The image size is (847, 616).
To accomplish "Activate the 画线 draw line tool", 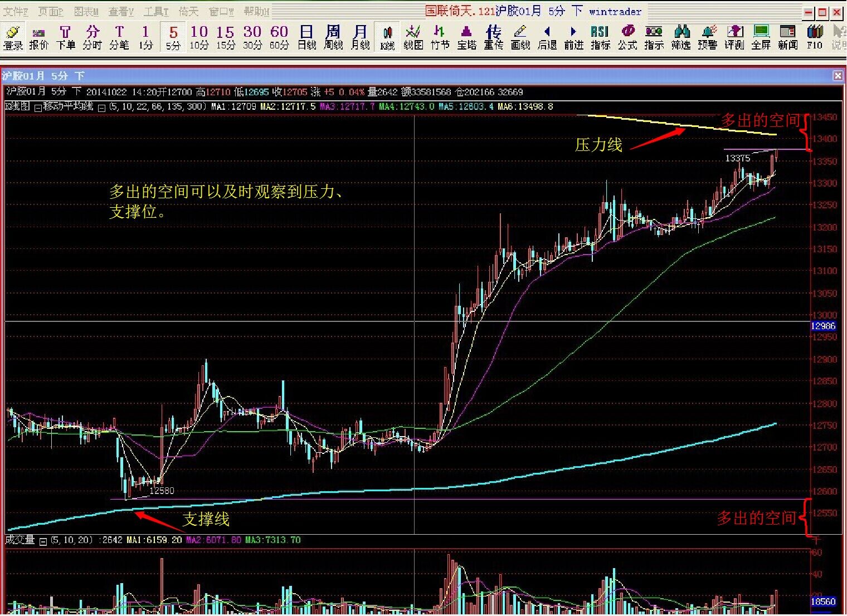I will (x=520, y=37).
